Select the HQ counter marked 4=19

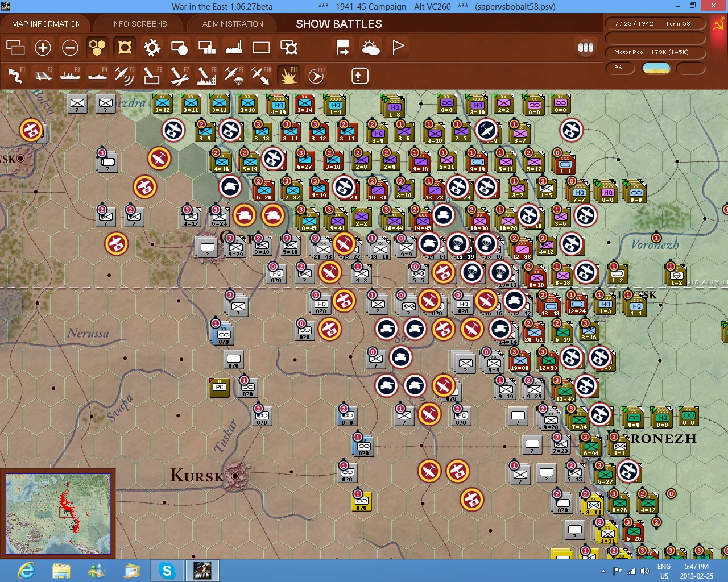[x=279, y=105]
